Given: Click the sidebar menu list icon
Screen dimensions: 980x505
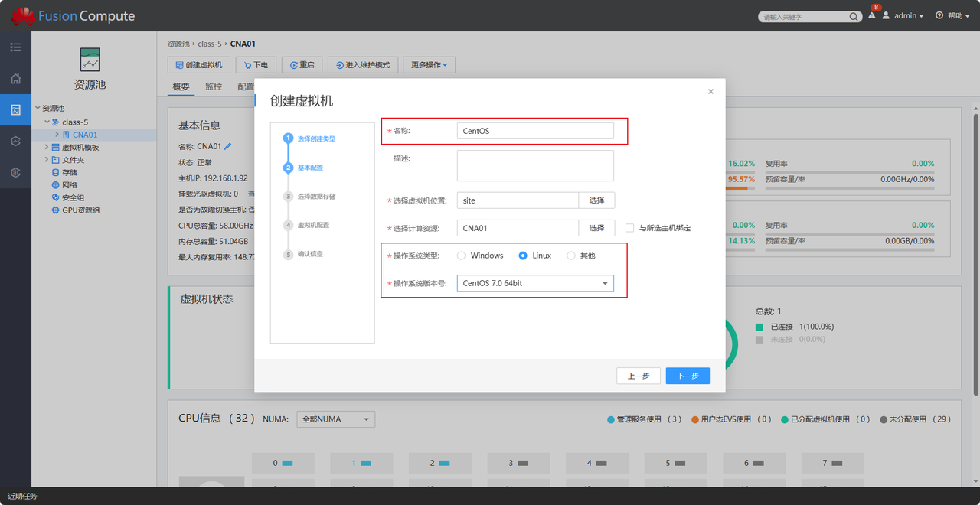Looking at the screenshot, I should tap(15, 47).
